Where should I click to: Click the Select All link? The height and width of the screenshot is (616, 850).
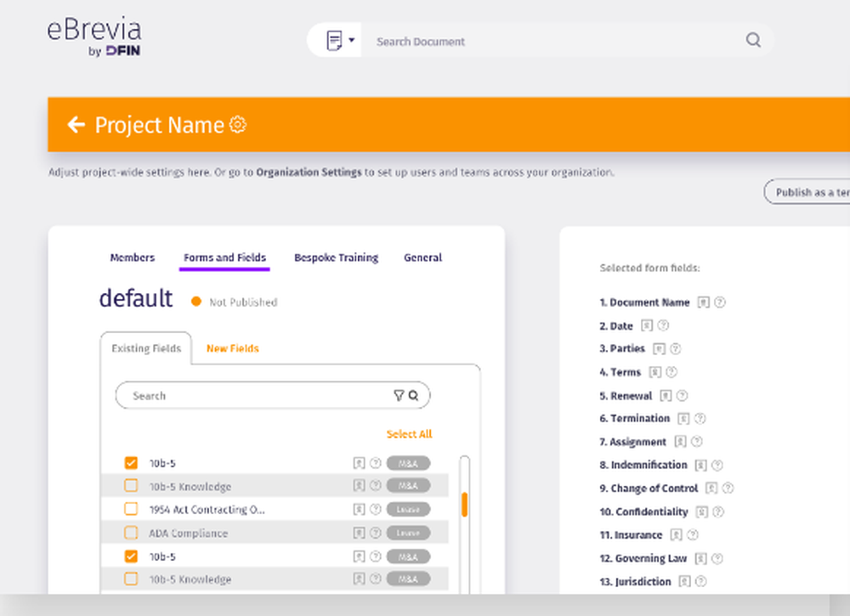click(x=409, y=433)
